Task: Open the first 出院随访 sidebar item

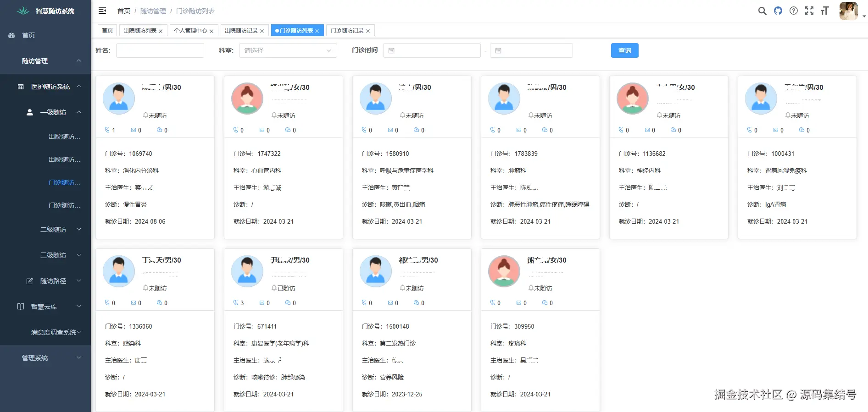Action: (x=45, y=137)
